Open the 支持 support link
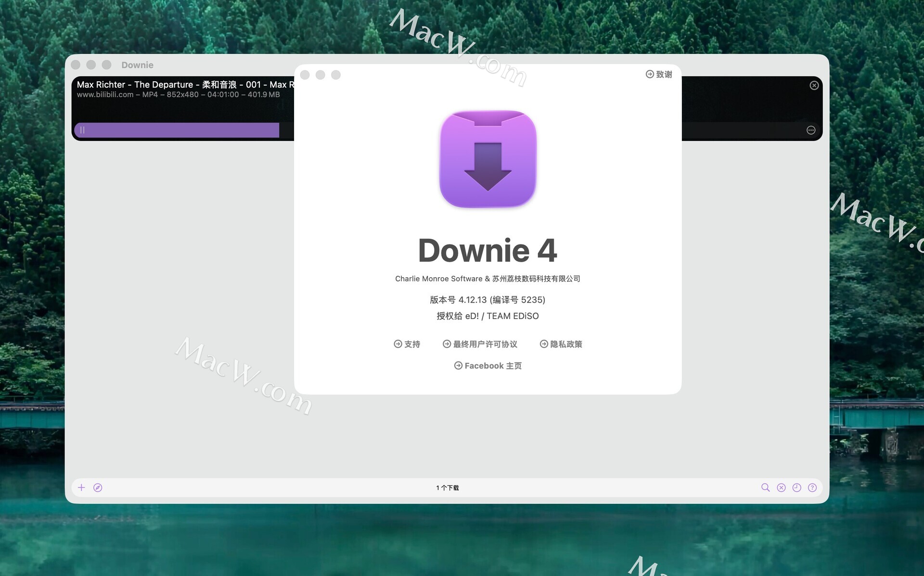Image resolution: width=924 pixels, height=576 pixels. pos(407,344)
